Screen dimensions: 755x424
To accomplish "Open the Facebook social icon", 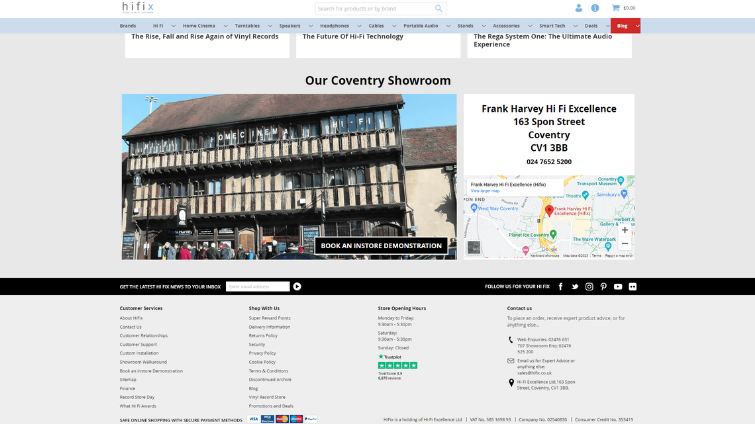I will click(x=560, y=286).
